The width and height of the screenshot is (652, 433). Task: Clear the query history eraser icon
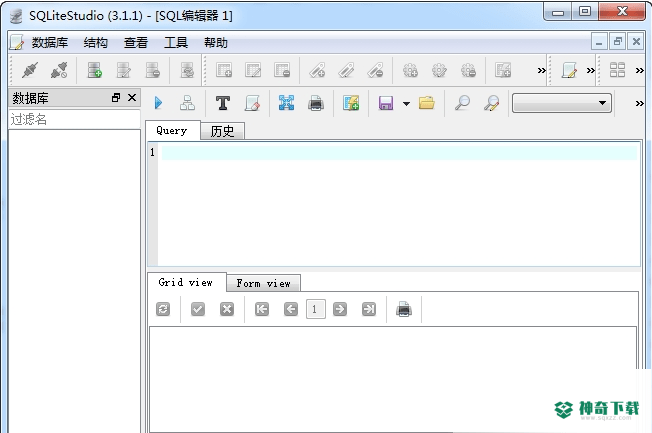click(x=252, y=103)
